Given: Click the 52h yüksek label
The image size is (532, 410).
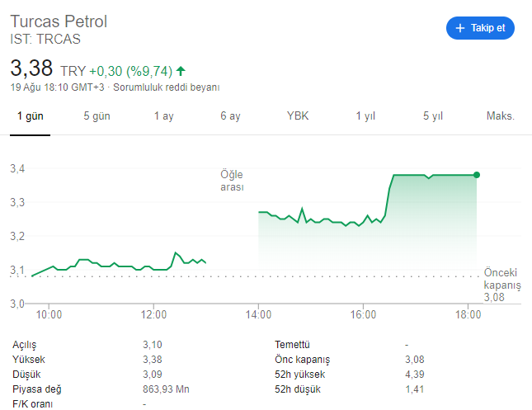Looking at the screenshot, I should pyautogui.click(x=300, y=375).
